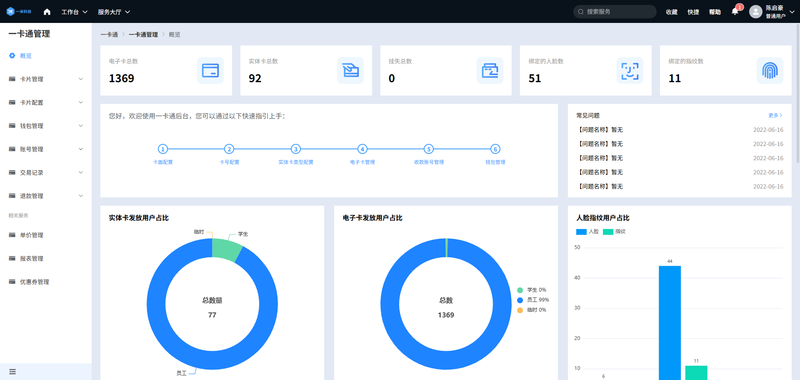Viewport: 800px width, 380px height.
Task: Click the company logo in top bar
Action: (x=18, y=11)
